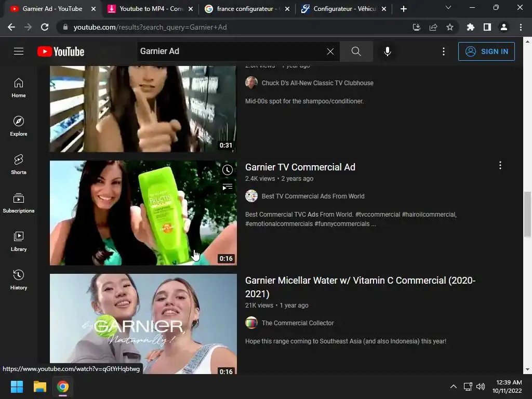Add Garnier TV Commercial to queue
Viewport: 532px width, 399px height.
point(228,187)
